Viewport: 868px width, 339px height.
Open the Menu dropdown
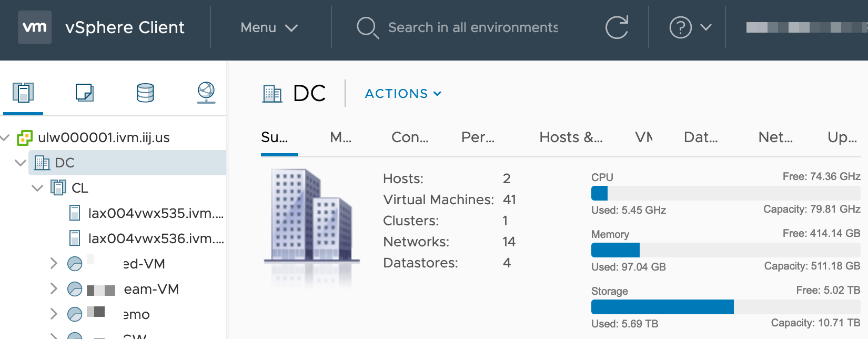tap(269, 27)
